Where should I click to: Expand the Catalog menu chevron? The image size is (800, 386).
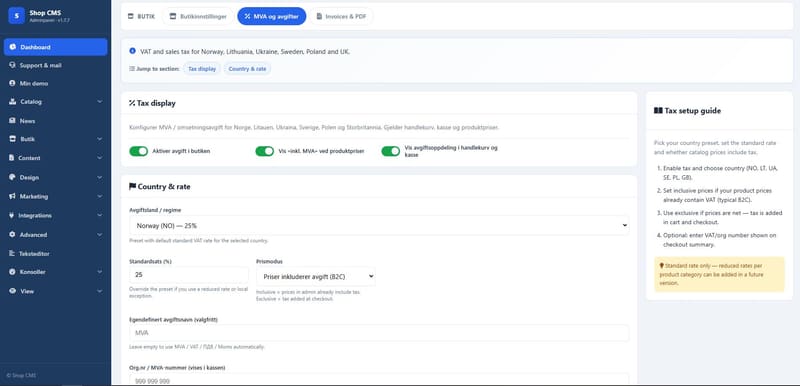[x=99, y=101]
